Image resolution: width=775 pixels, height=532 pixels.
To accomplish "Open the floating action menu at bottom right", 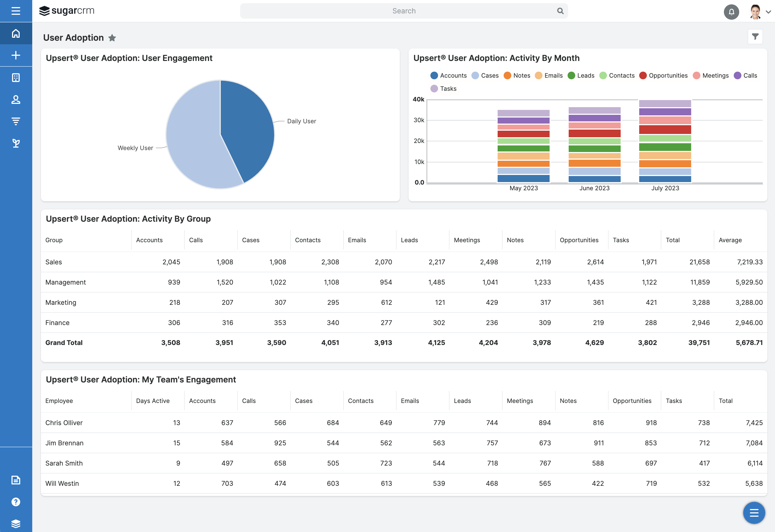I will tap(754, 513).
